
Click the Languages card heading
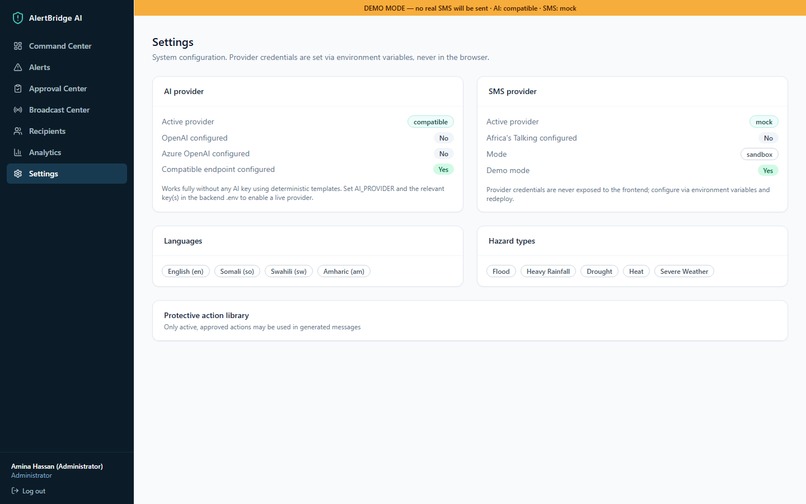(183, 241)
